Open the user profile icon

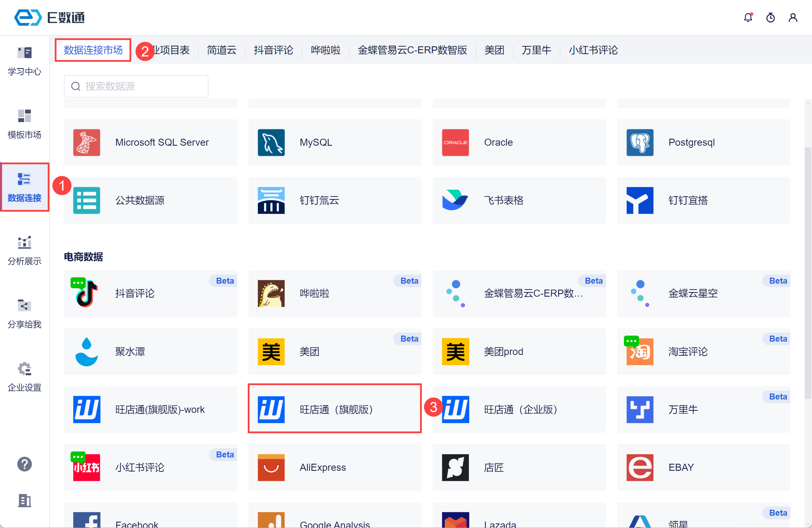[x=793, y=17]
